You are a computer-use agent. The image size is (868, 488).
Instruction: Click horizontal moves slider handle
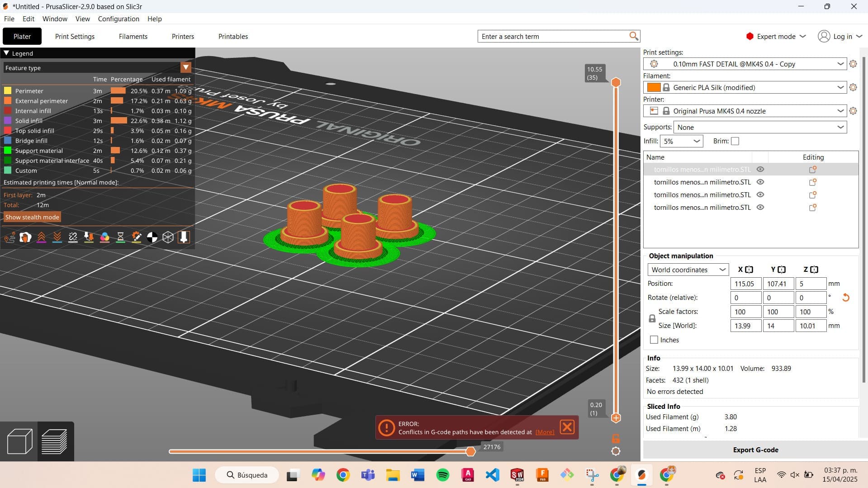[x=470, y=451]
